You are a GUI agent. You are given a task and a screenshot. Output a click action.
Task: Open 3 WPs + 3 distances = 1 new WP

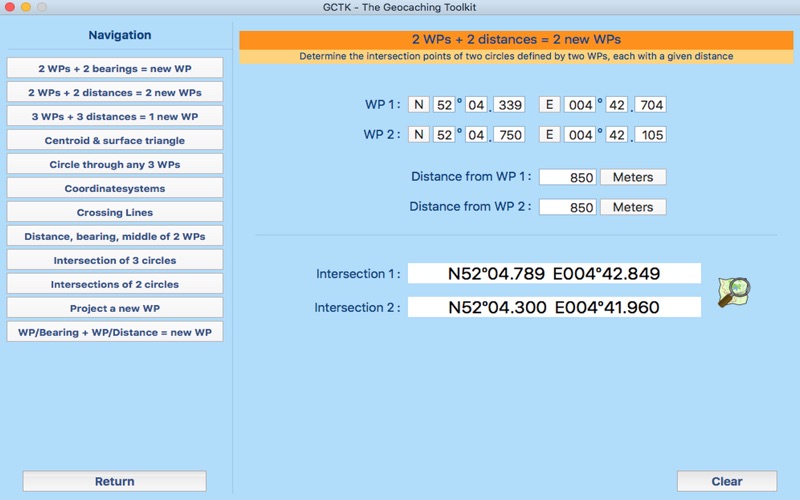tap(115, 116)
